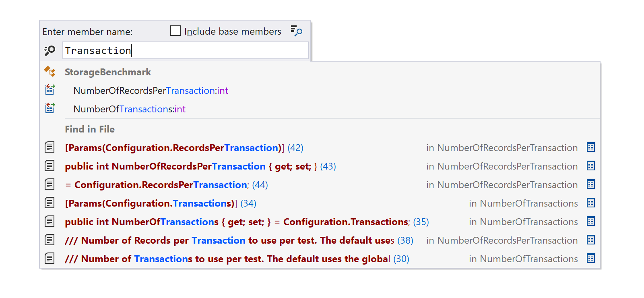This screenshot has width=644, height=298.
Task: Click property icon next to NumberOfTransactions:int
Action: [50, 108]
